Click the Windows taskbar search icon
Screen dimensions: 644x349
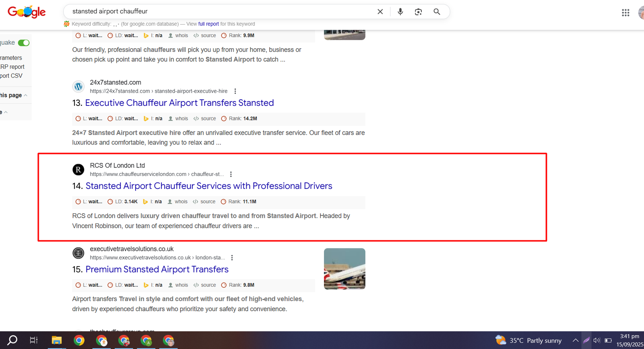[13, 341]
